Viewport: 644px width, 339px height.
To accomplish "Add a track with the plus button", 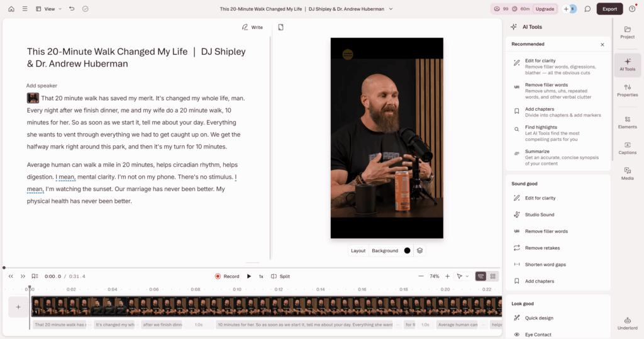I will (x=18, y=307).
